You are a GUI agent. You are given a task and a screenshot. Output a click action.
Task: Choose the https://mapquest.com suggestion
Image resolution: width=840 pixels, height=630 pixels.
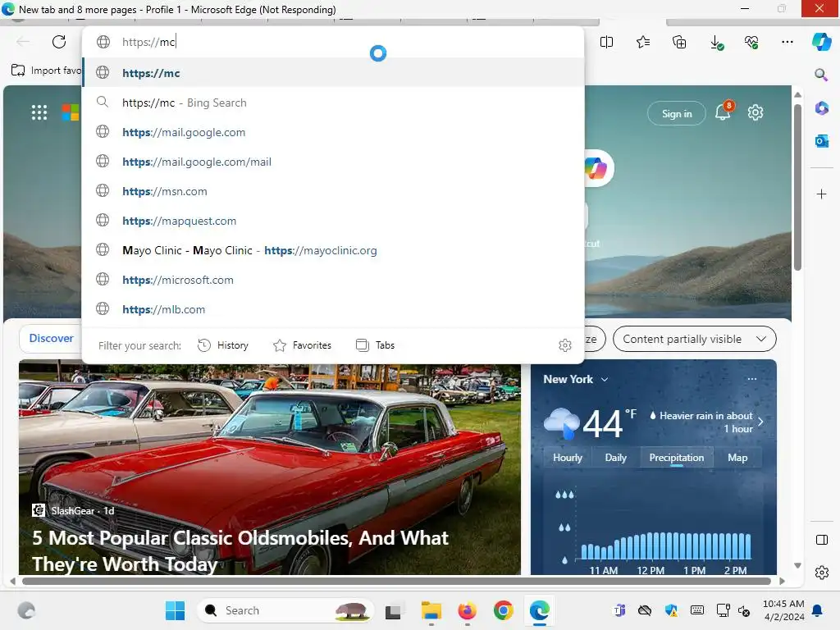[x=333, y=220]
